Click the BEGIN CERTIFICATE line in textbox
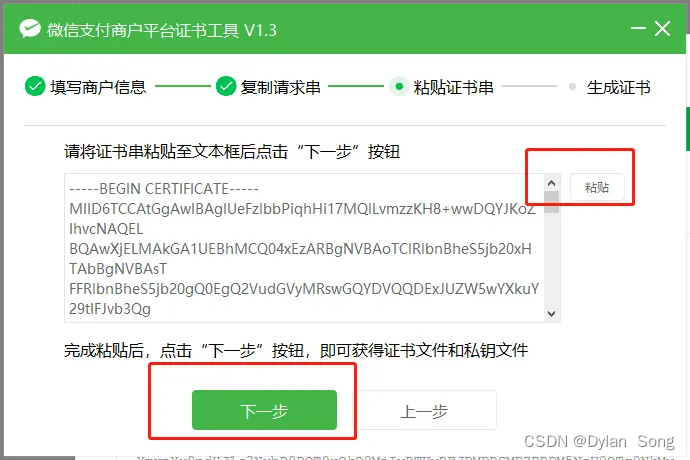This screenshot has width=690, height=460. coord(164,189)
